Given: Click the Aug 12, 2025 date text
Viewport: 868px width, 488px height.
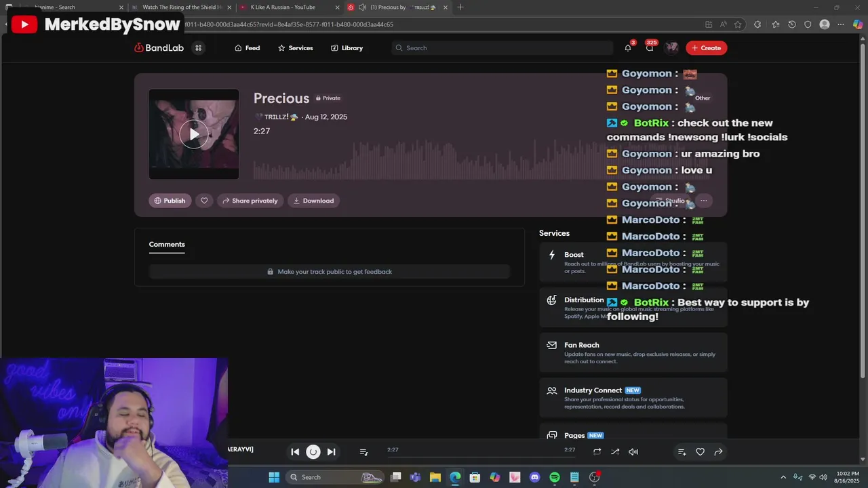Looking at the screenshot, I should click(326, 117).
